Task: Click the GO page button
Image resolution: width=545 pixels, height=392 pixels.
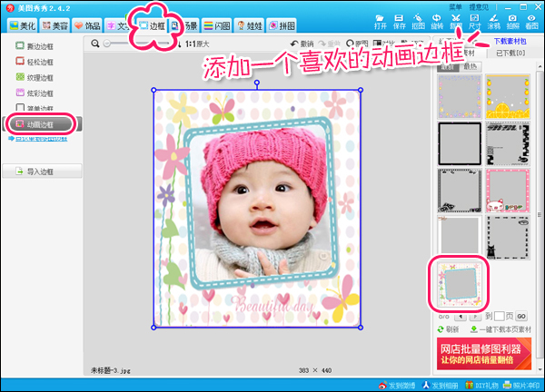Action: [521, 317]
